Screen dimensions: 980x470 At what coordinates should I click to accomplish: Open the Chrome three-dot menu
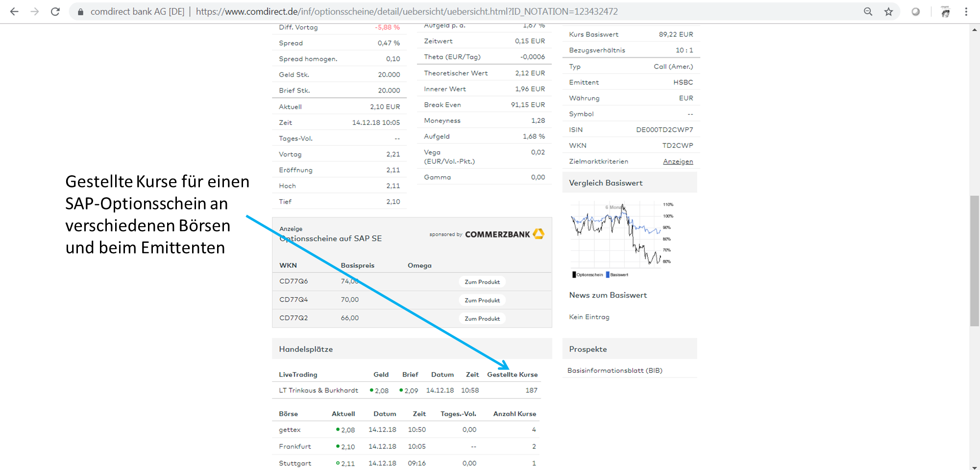point(966,11)
